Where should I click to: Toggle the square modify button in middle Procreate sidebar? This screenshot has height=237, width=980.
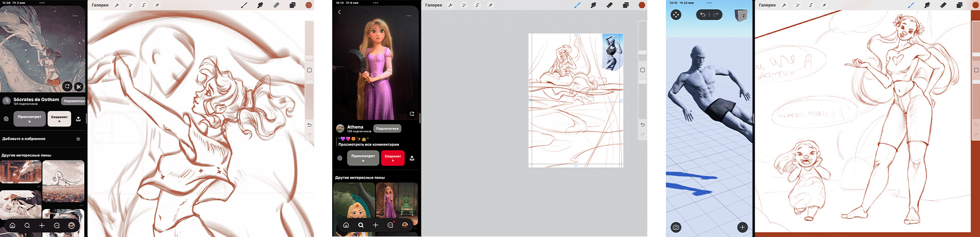point(642,70)
